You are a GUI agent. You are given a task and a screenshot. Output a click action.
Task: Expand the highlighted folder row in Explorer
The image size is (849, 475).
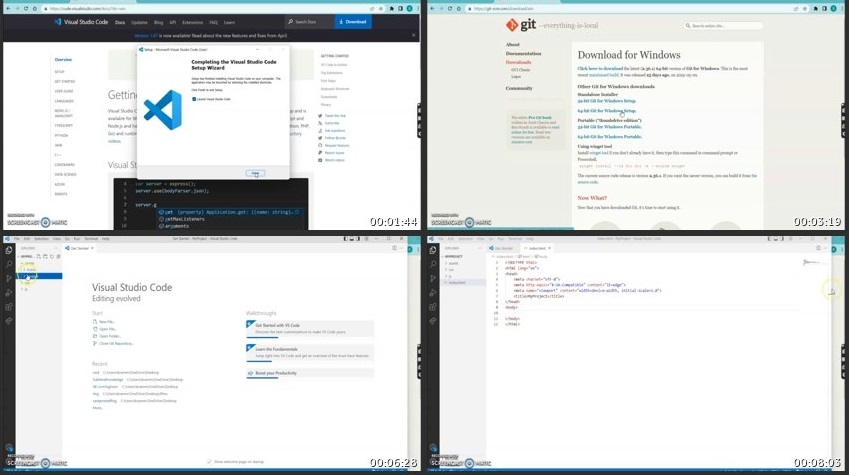pos(40,276)
